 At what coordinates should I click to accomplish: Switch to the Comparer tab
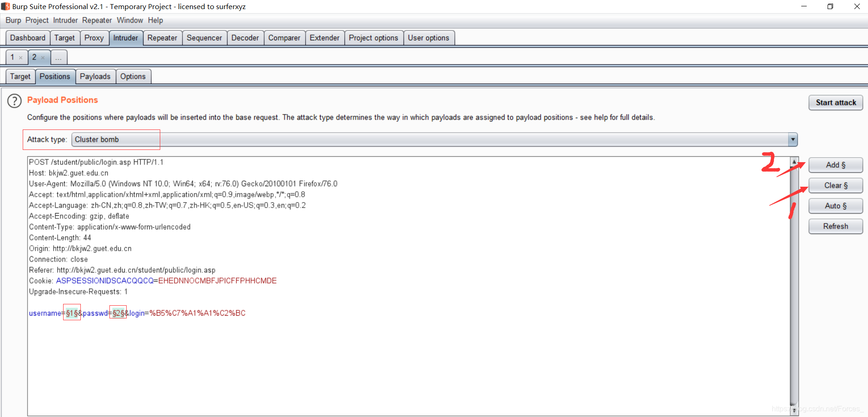coord(284,38)
